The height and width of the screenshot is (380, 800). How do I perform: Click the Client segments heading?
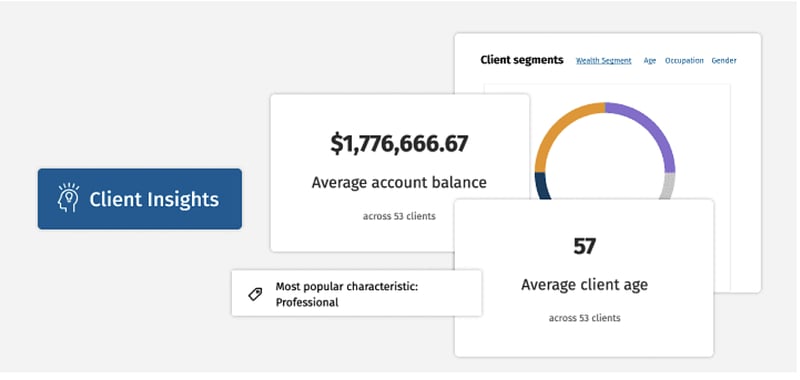click(x=522, y=60)
